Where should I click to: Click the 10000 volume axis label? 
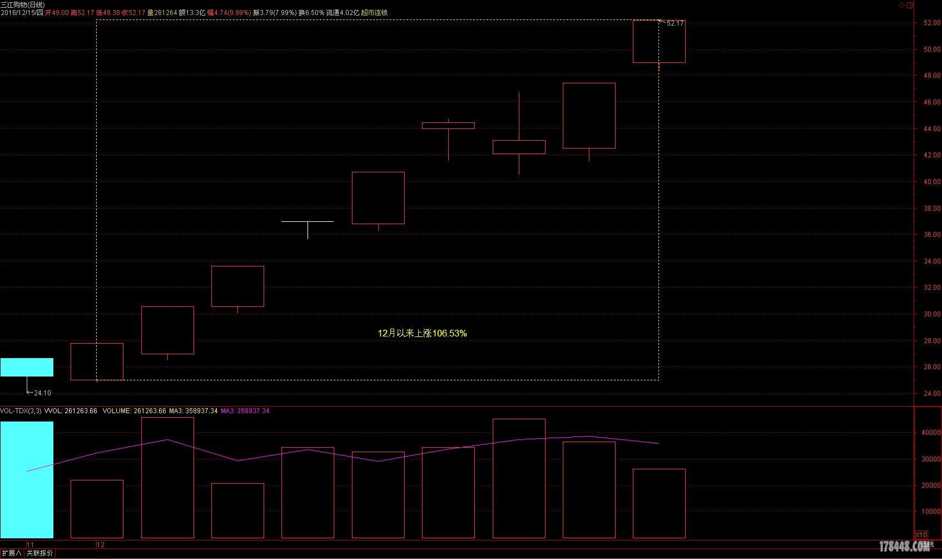coord(931,512)
